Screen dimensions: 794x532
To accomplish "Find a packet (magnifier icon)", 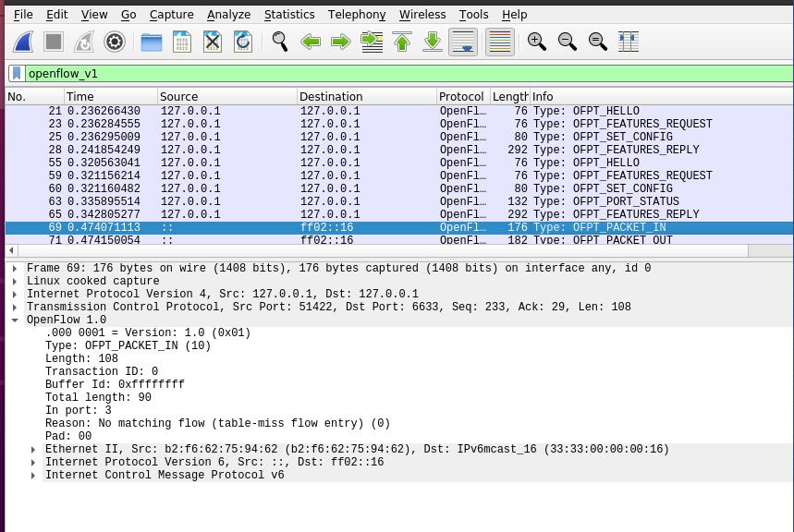I will tap(280, 42).
